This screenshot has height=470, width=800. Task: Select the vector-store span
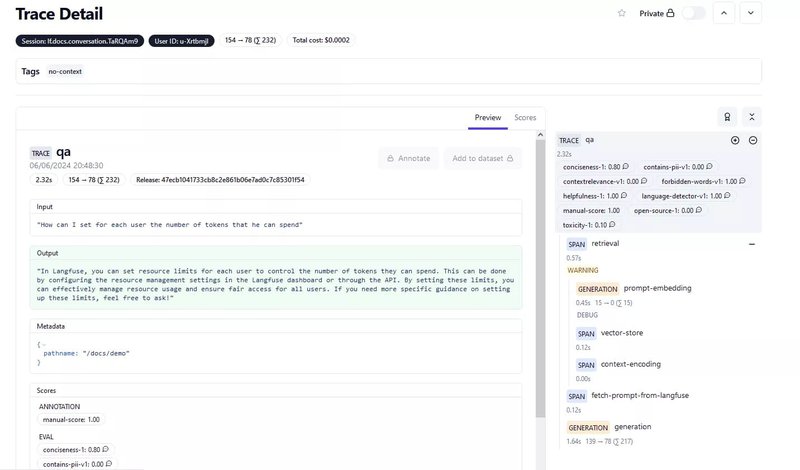click(610, 333)
